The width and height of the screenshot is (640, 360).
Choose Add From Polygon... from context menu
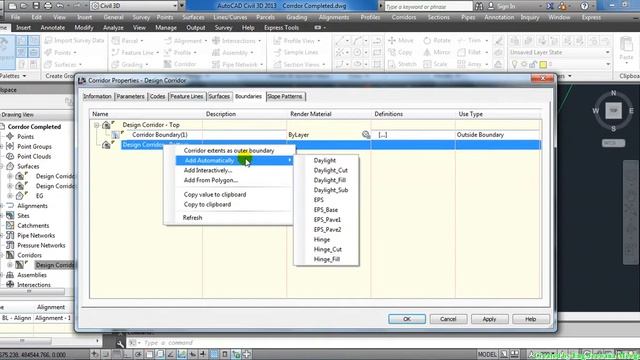point(211,180)
